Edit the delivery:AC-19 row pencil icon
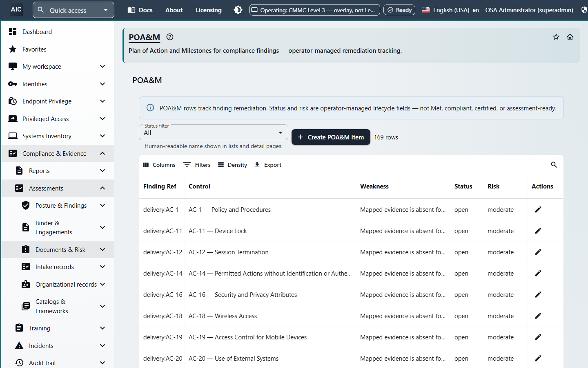 tap(538, 337)
